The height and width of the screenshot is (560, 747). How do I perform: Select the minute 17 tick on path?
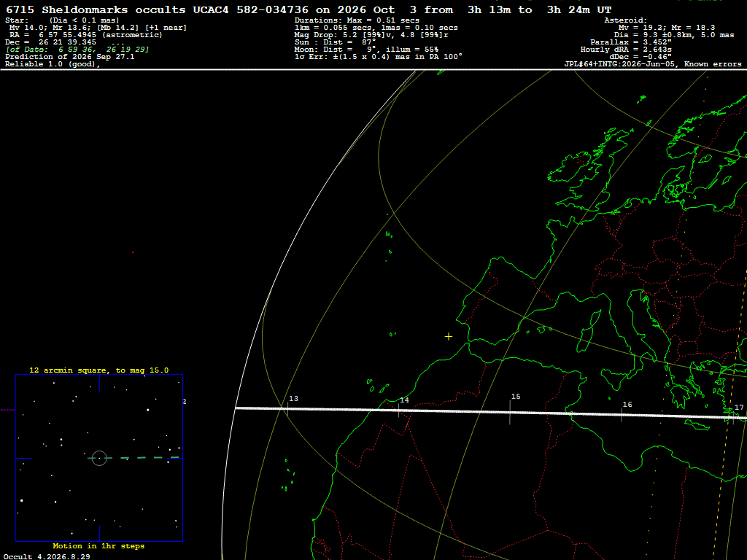pos(732,417)
